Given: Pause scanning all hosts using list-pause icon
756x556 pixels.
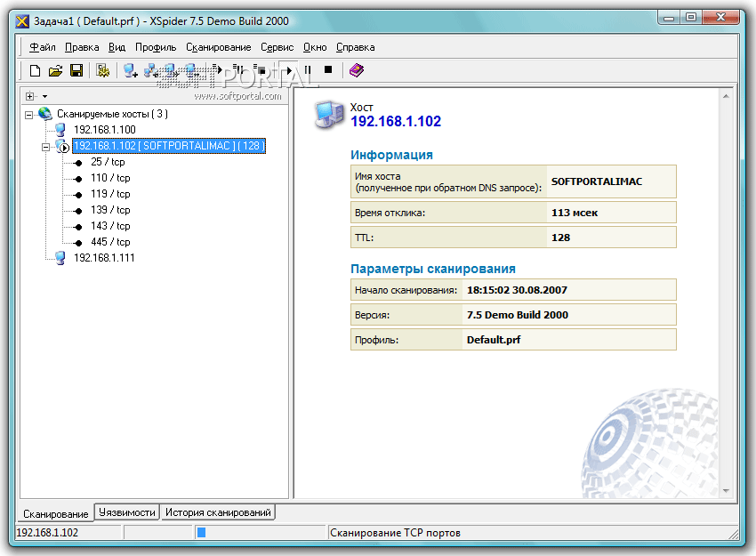Looking at the screenshot, I should (238, 70).
